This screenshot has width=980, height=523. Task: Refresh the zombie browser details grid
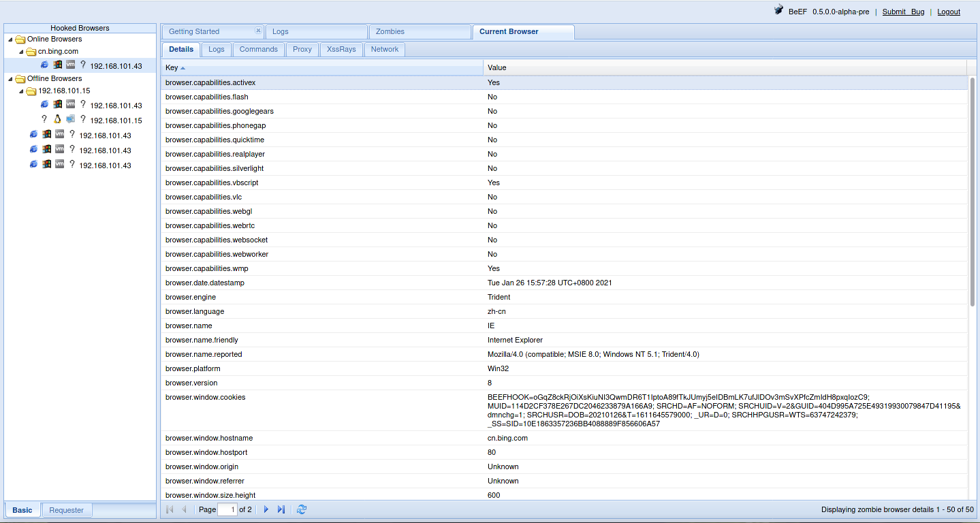(302, 509)
